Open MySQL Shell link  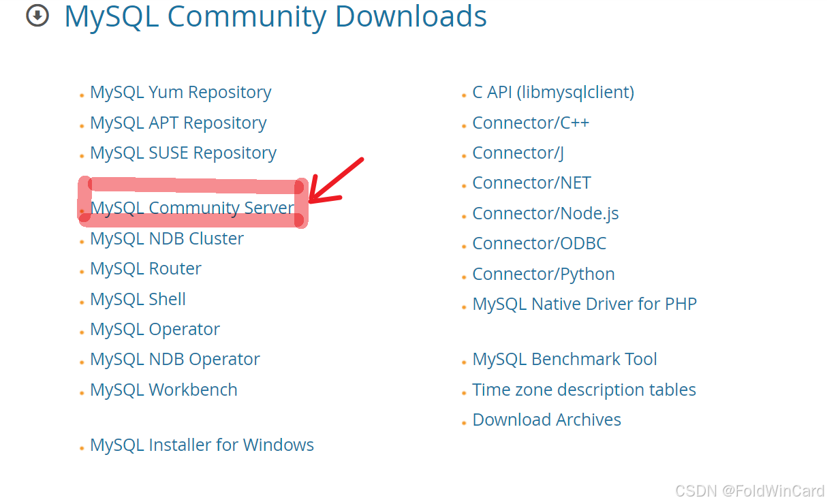click(138, 299)
